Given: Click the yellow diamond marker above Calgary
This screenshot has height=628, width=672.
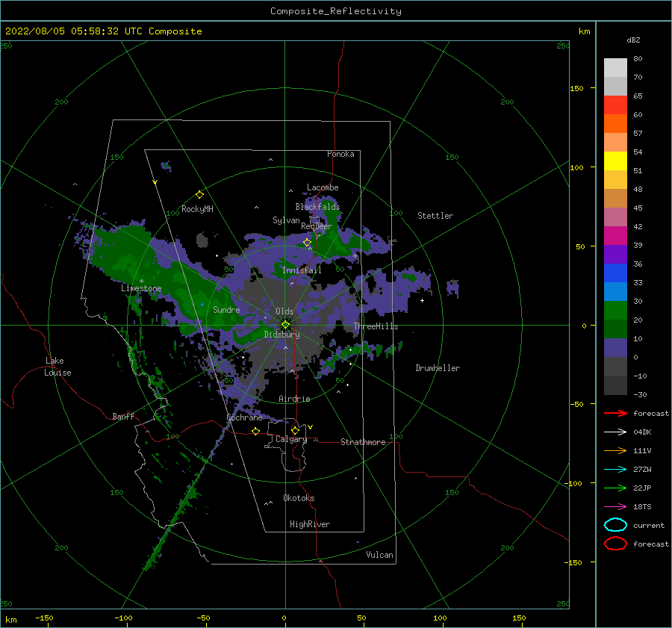Looking at the screenshot, I should tap(295, 430).
